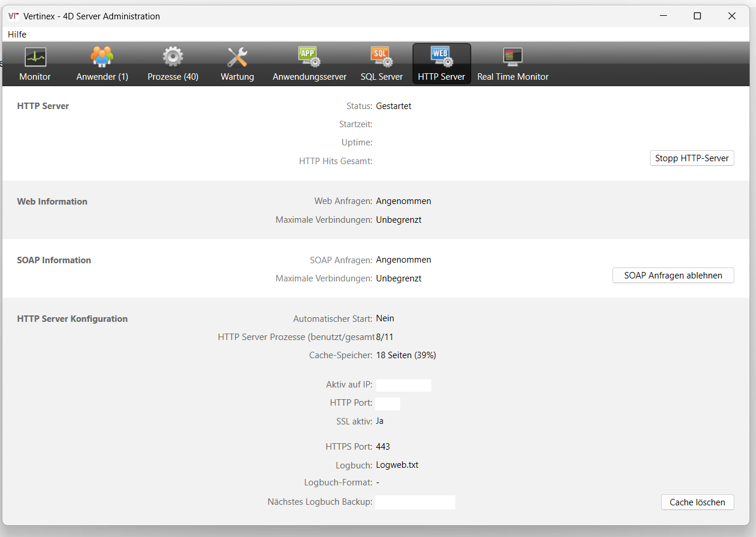
Task: Clear the cache with Cache löschen
Action: point(697,502)
